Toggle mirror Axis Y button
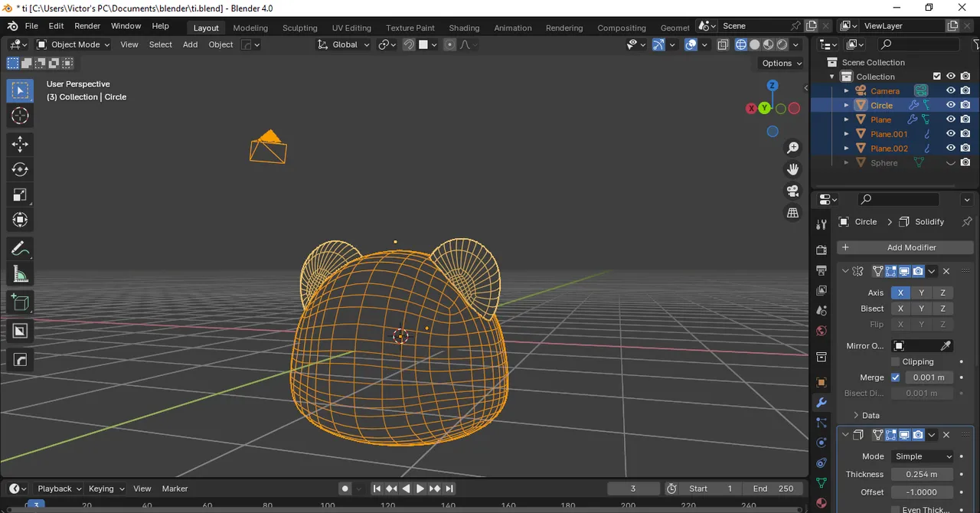The width and height of the screenshot is (980, 513). click(922, 292)
